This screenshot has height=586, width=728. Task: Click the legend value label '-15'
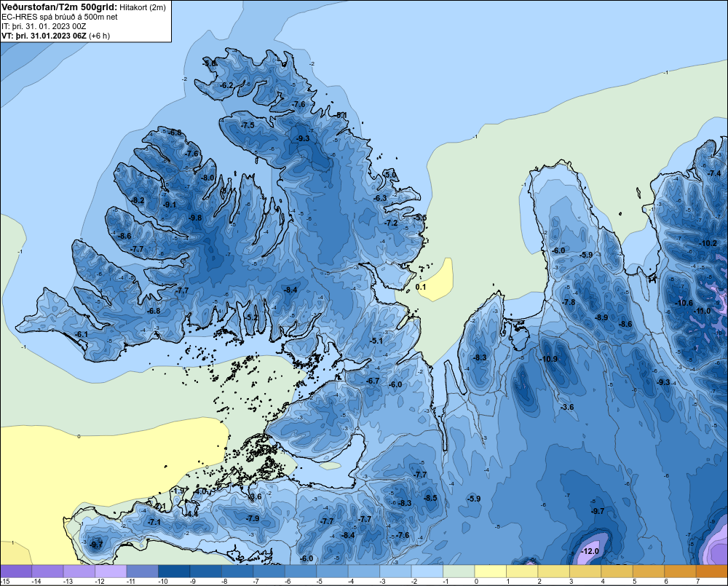[x=4, y=582]
